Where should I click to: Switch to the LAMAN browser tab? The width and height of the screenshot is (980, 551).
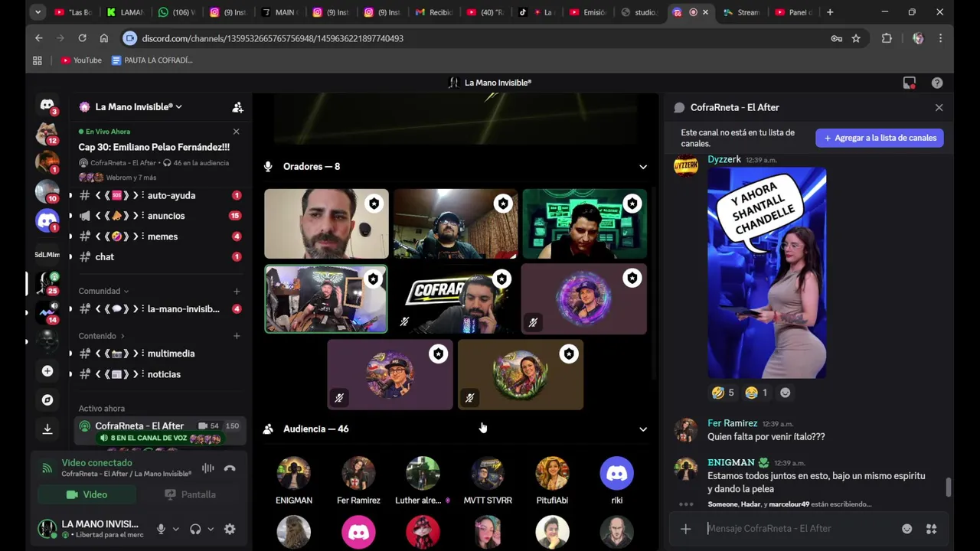click(126, 12)
